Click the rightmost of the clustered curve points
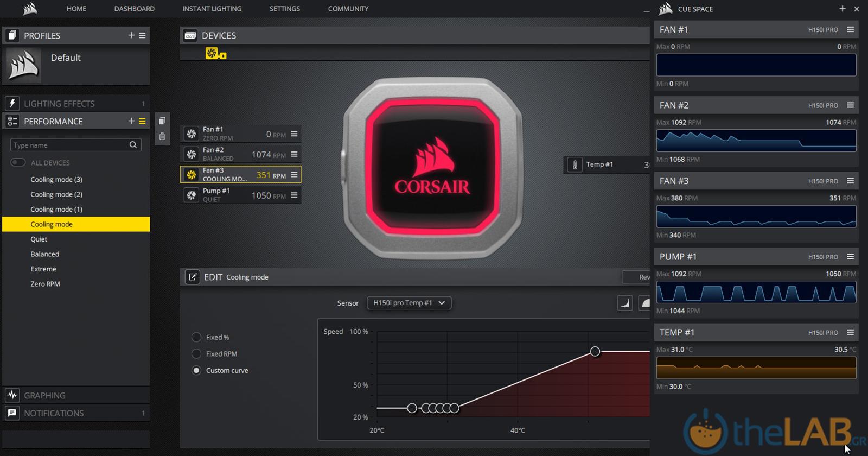868x456 pixels. 455,408
